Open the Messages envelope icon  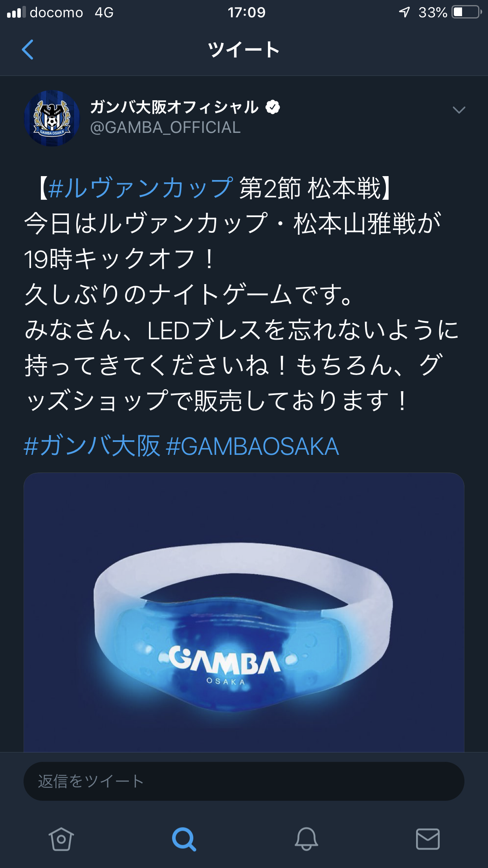pos(427,839)
